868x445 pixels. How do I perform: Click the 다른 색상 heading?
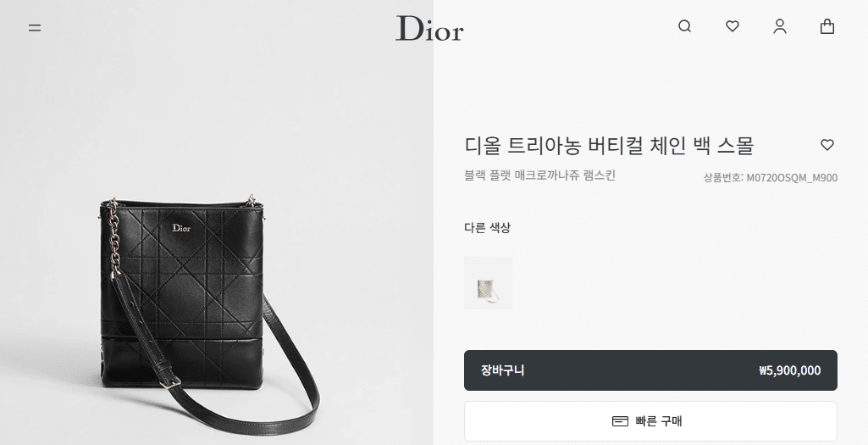[487, 227]
